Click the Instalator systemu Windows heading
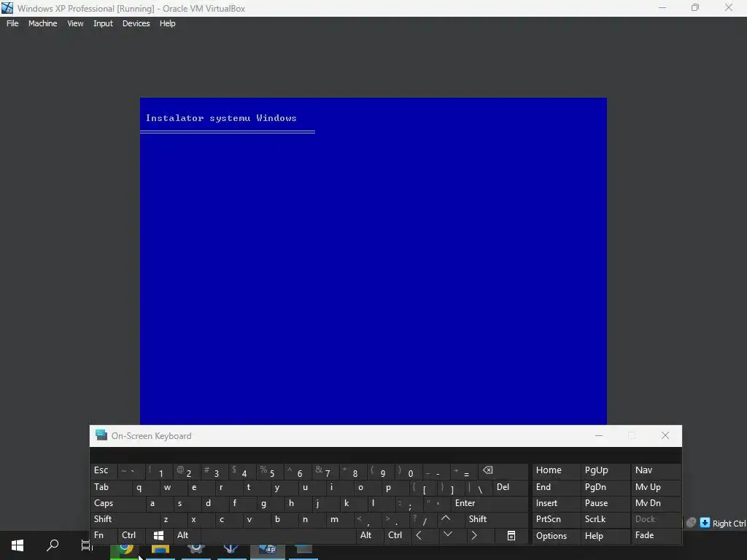 [221, 118]
